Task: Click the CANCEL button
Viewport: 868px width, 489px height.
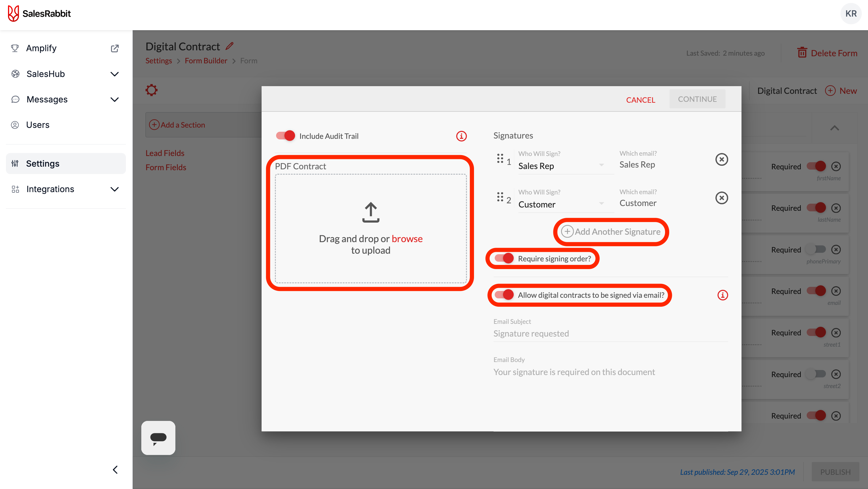Action: click(x=640, y=100)
